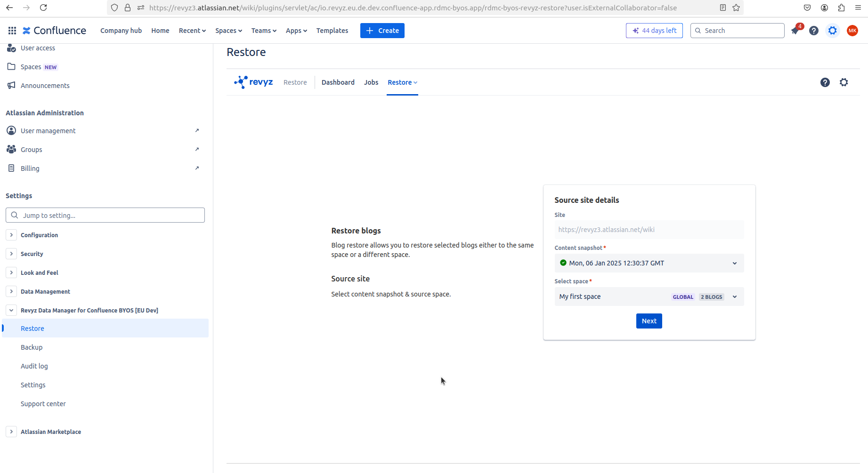Click the browser address bar URL
The width and height of the screenshot is (868, 473).
pos(413,8)
